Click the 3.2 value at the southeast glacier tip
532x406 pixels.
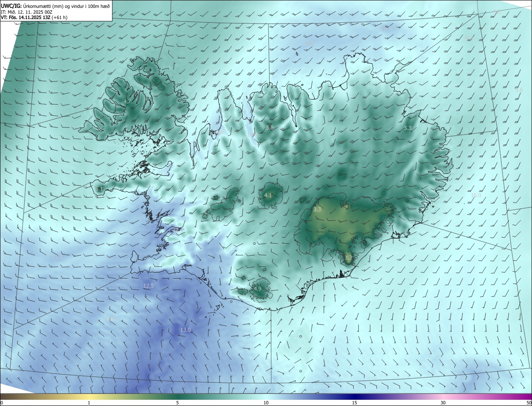click(348, 257)
